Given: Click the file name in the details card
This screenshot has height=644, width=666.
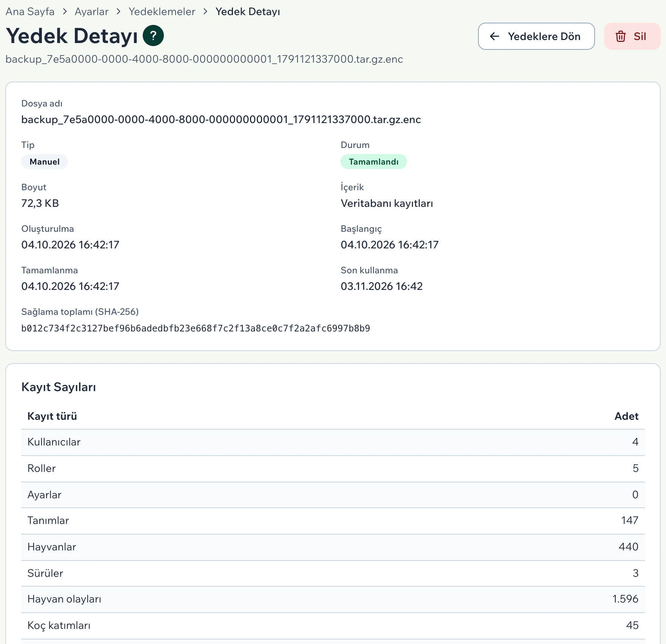Looking at the screenshot, I should (221, 120).
